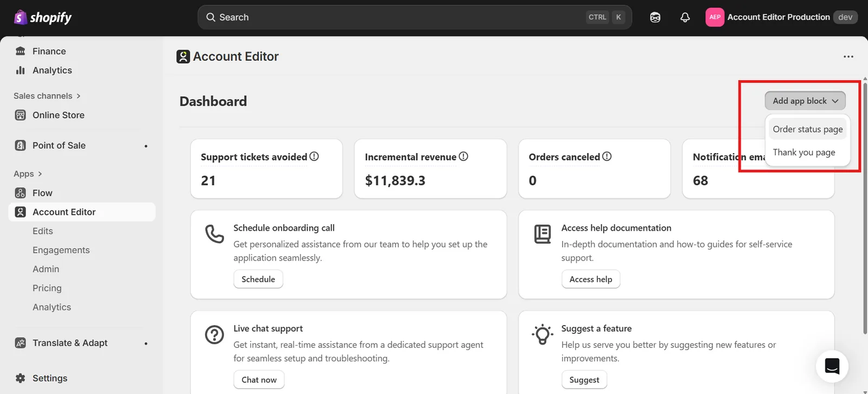
Task: Click the AEP account avatar
Action: pyautogui.click(x=714, y=17)
